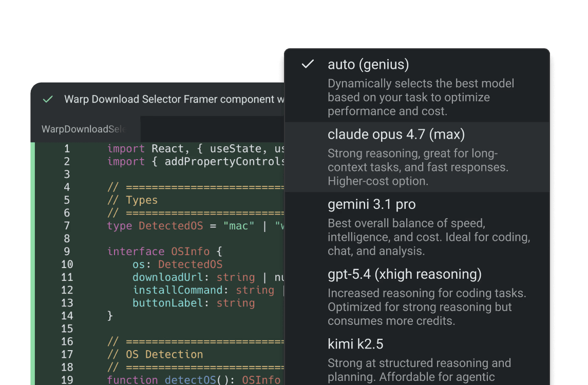Click the checkmark beside auto (genius)
Image resolution: width=588 pixels, height=385 pixels.
click(x=308, y=64)
